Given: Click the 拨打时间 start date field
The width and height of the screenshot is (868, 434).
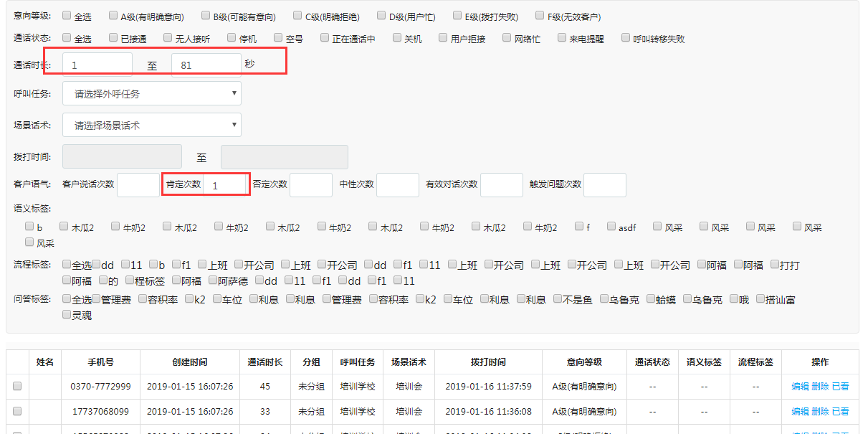Looking at the screenshot, I should click(122, 157).
